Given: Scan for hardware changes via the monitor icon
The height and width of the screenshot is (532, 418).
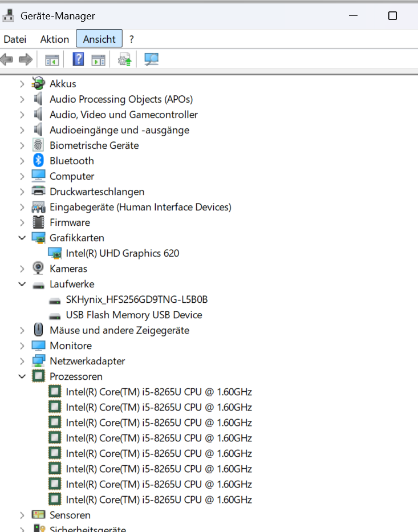Looking at the screenshot, I should pyautogui.click(x=151, y=59).
